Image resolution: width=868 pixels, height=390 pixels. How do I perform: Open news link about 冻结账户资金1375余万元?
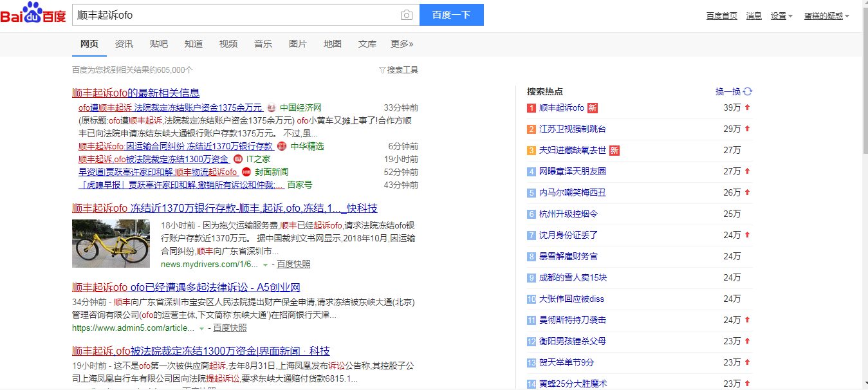[x=171, y=108]
